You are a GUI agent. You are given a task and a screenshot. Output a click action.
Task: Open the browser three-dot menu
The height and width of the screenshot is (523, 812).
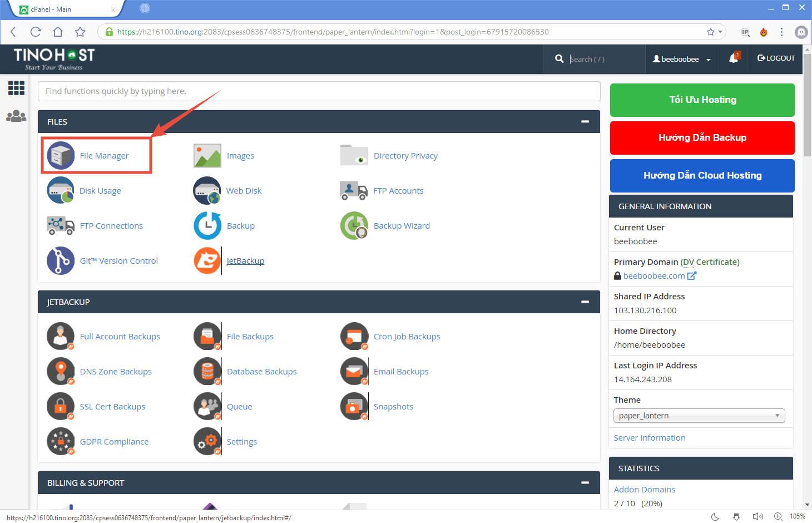[781, 32]
